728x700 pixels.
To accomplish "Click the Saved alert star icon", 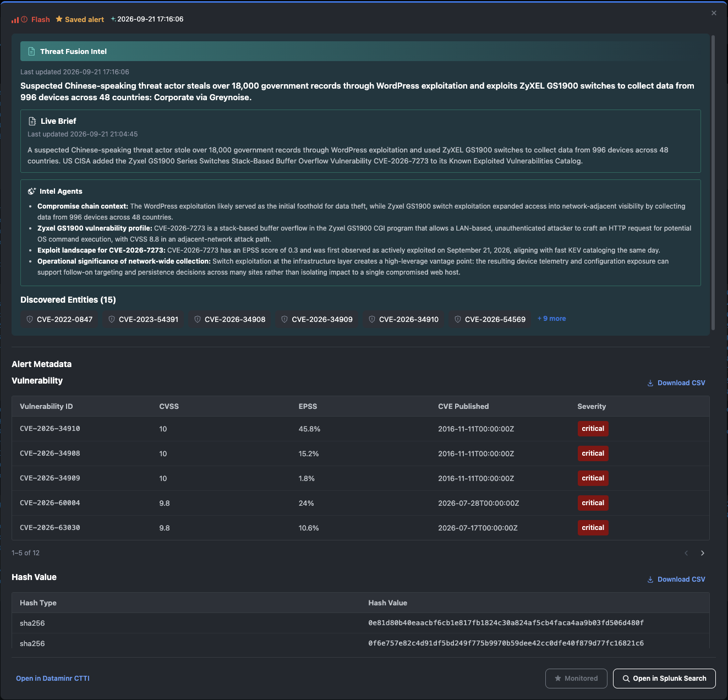I will pos(59,19).
